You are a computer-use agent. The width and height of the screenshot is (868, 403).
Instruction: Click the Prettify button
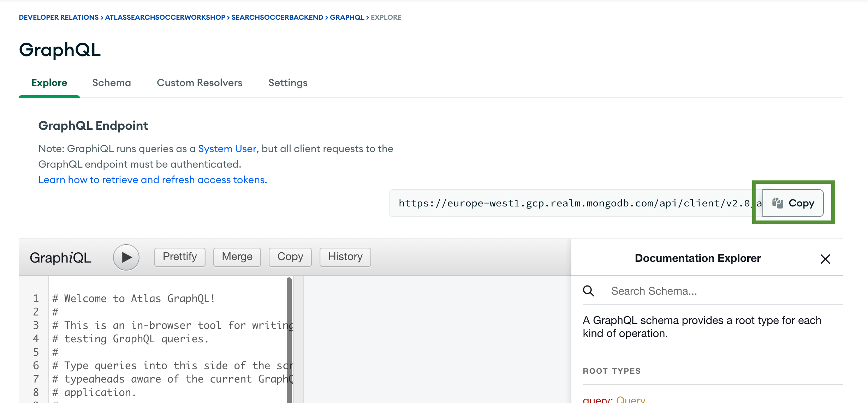click(x=180, y=257)
